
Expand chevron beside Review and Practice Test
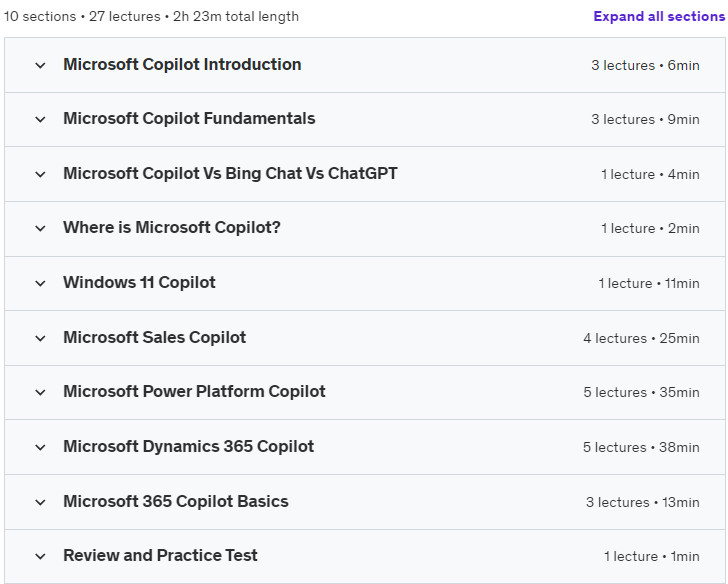click(40, 556)
